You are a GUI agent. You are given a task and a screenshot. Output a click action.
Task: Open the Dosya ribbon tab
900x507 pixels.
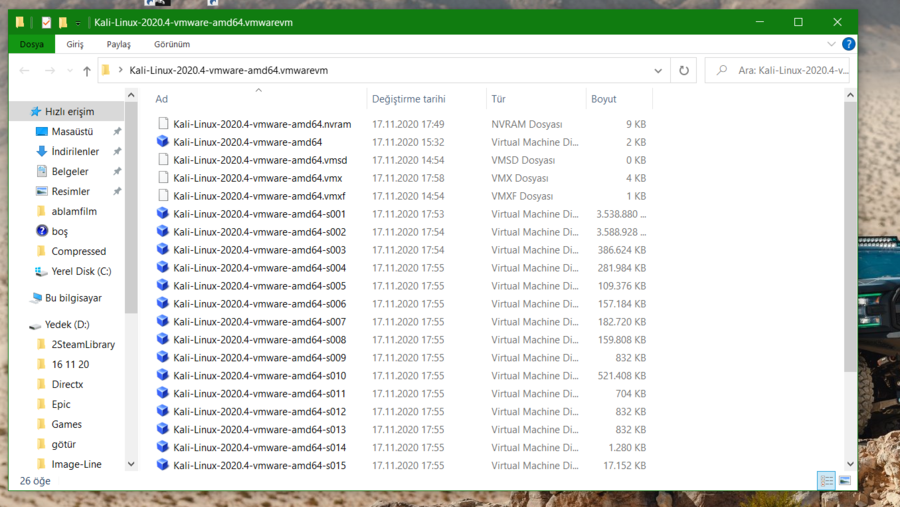click(32, 44)
